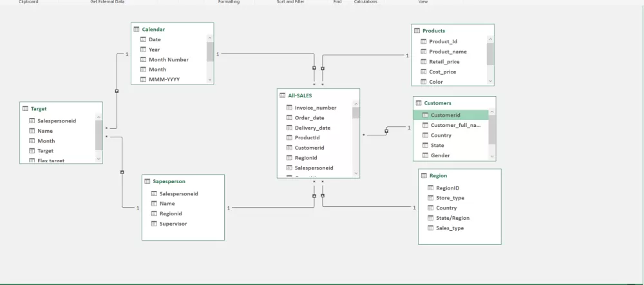The width and height of the screenshot is (644, 285).
Task: Select the Region to All-SALES relationship marker
Action: coord(323,196)
